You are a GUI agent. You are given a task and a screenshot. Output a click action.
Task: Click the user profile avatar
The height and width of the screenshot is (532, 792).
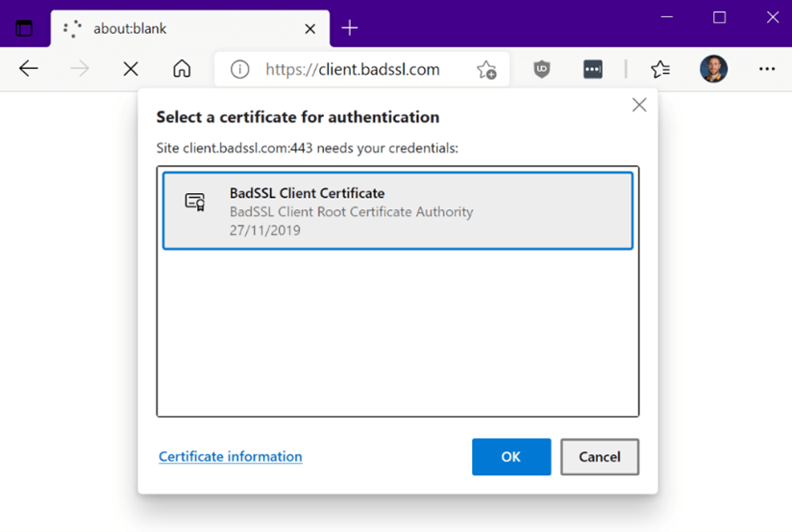pyautogui.click(x=713, y=69)
